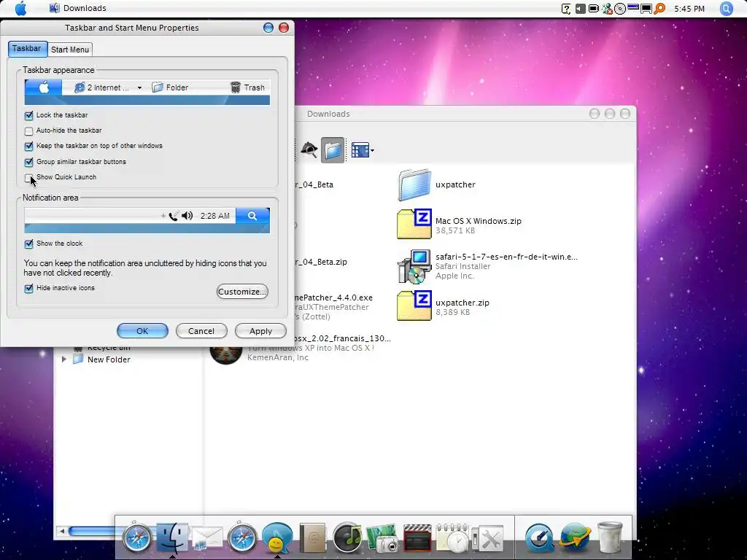Open the Apple logo start menu

tap(20, 9)
